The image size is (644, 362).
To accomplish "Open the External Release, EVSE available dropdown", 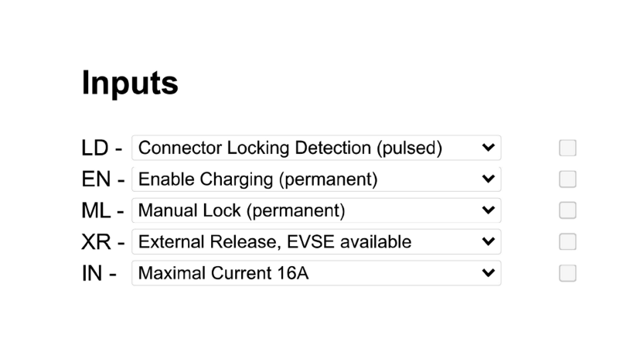I will click(x=316, y=241).
